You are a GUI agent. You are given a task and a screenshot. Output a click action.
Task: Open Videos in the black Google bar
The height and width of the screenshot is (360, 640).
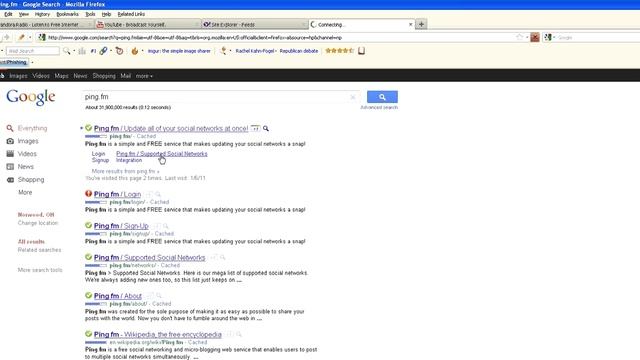point(41,76)
